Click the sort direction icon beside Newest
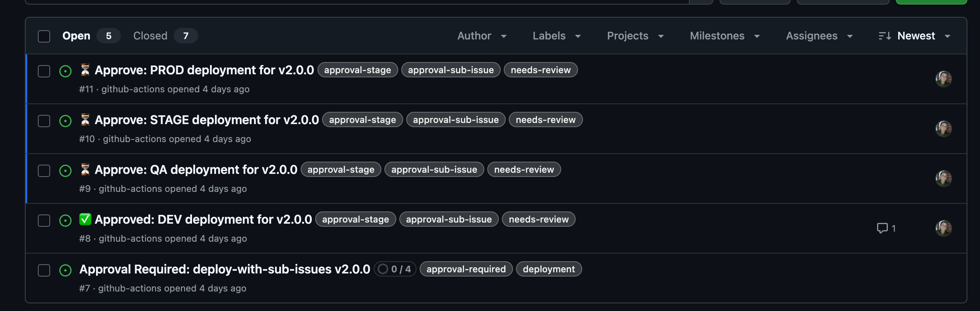The width and height of the screenshot is (980, 311). tap(884, 36)
